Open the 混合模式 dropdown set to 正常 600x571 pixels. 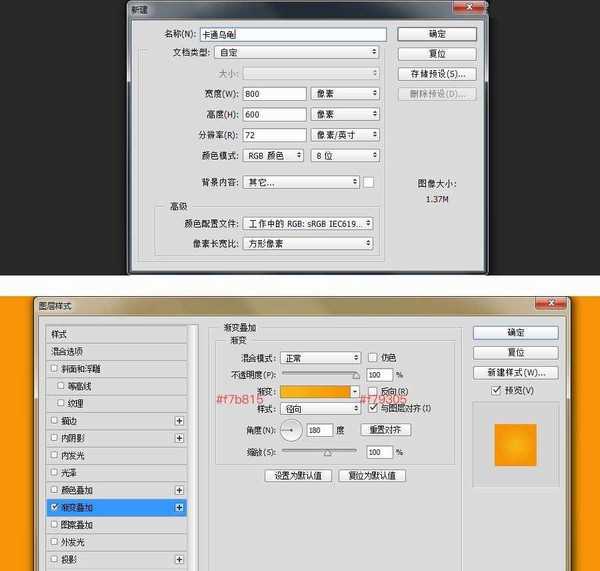click(x=320, y=358)
